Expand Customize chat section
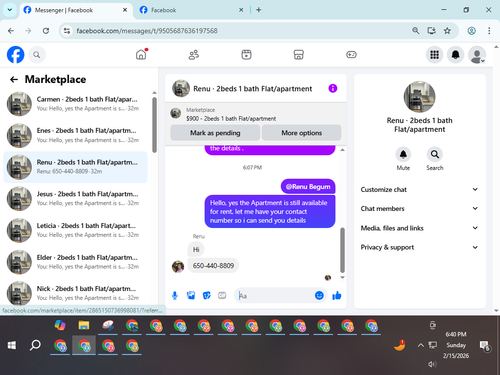500x375 pixels. 419,189
